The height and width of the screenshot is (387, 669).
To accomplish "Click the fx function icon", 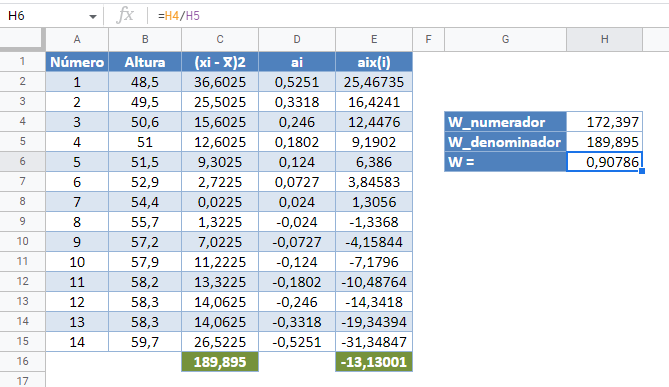I will [125, 16].
